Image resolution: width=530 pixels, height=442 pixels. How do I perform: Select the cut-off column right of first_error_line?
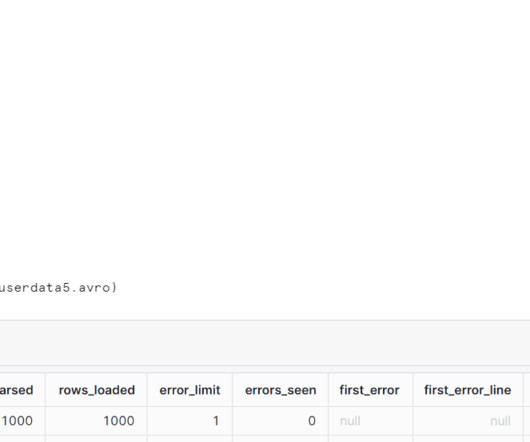pos(527,390)
